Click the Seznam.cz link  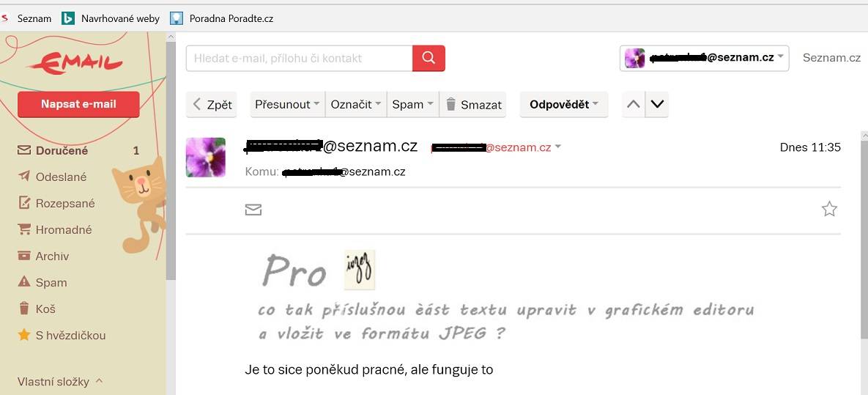click(x=831, y=58)
